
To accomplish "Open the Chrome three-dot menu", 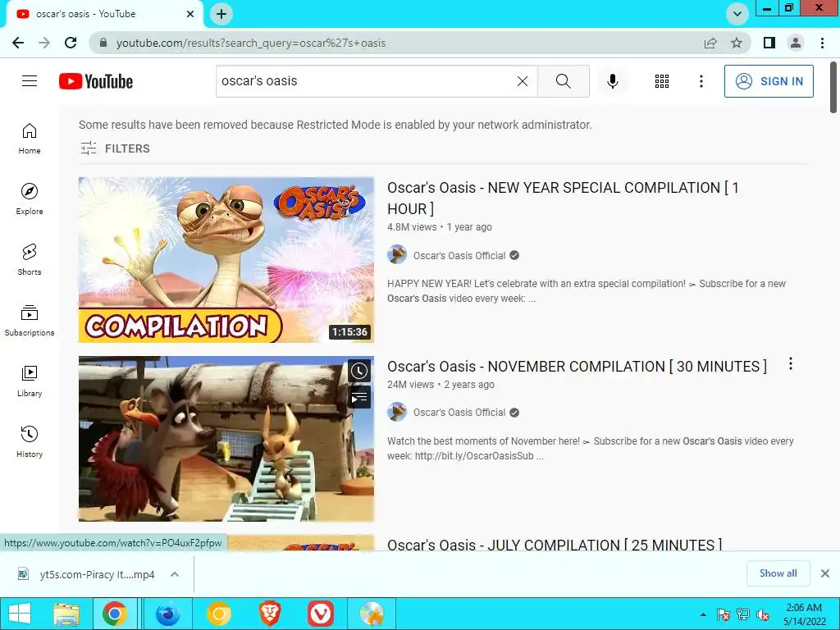I will 822,43.
